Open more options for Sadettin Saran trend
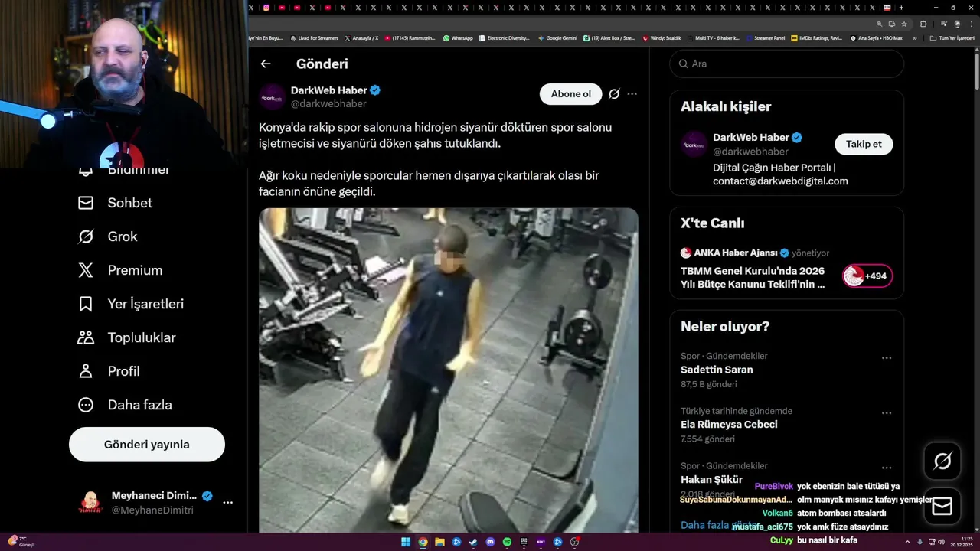Screen dimensions: 980x551 (x=887, y=357)
